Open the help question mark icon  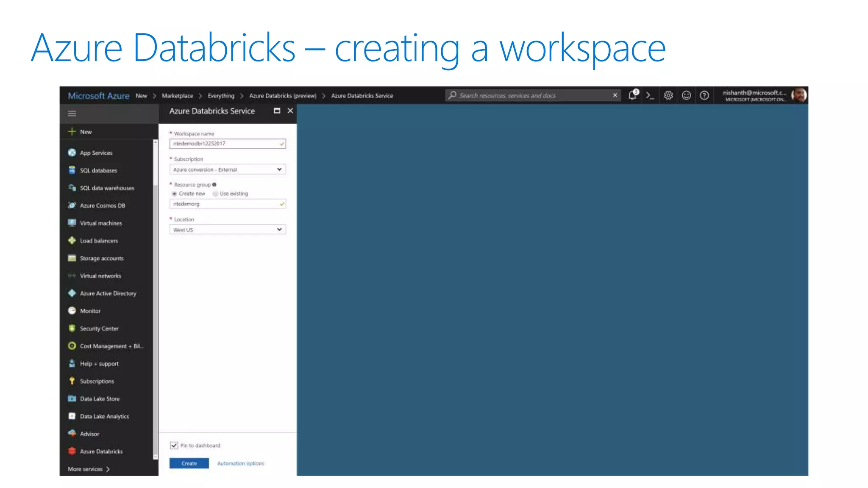(704, 95)
